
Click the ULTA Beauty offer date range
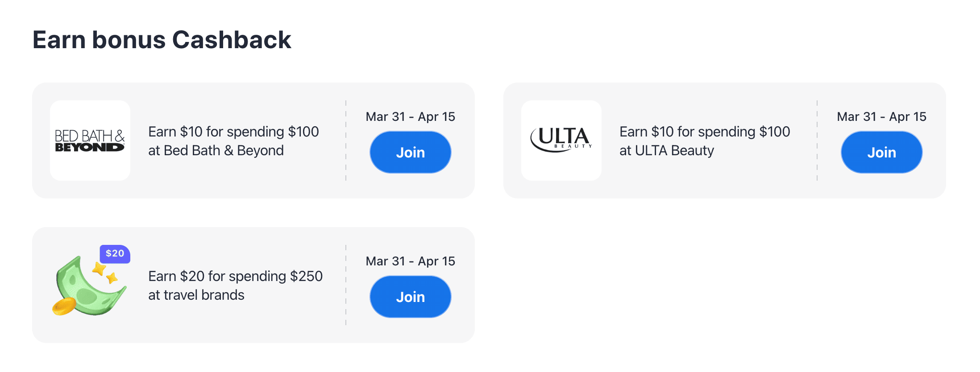click(881, 116)
